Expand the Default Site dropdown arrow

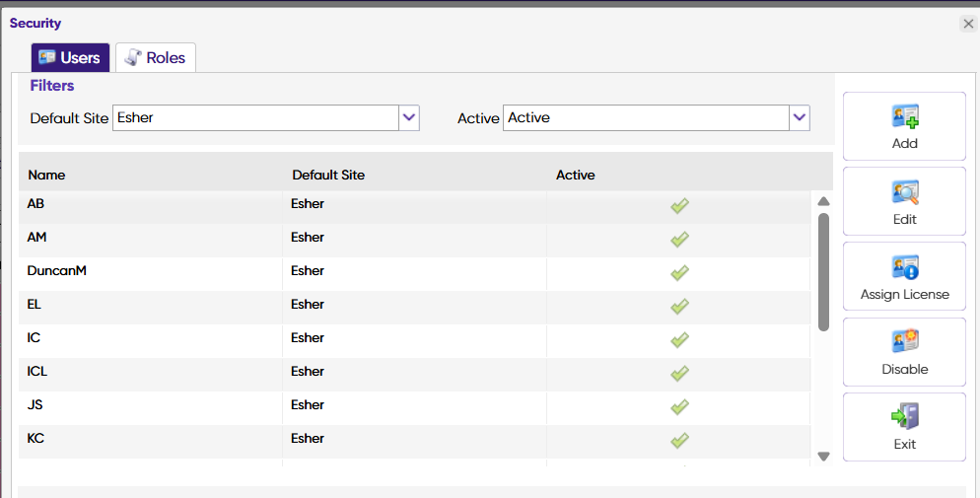409,117
